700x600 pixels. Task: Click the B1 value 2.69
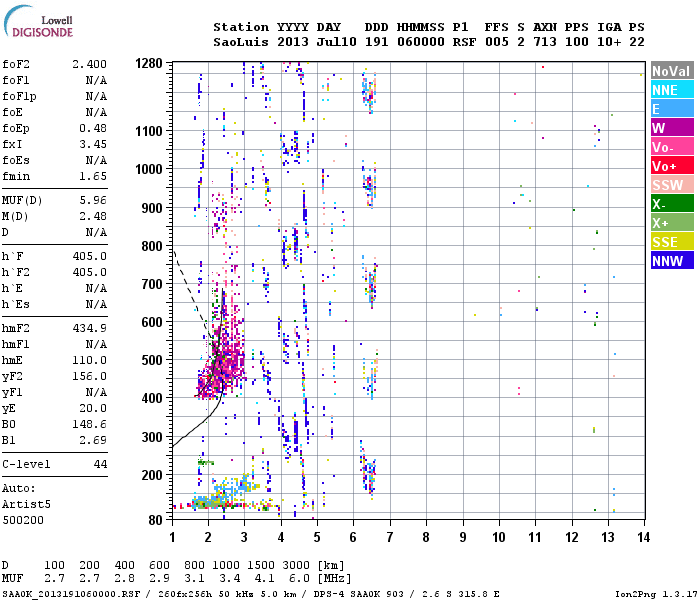tap(93, 440)
